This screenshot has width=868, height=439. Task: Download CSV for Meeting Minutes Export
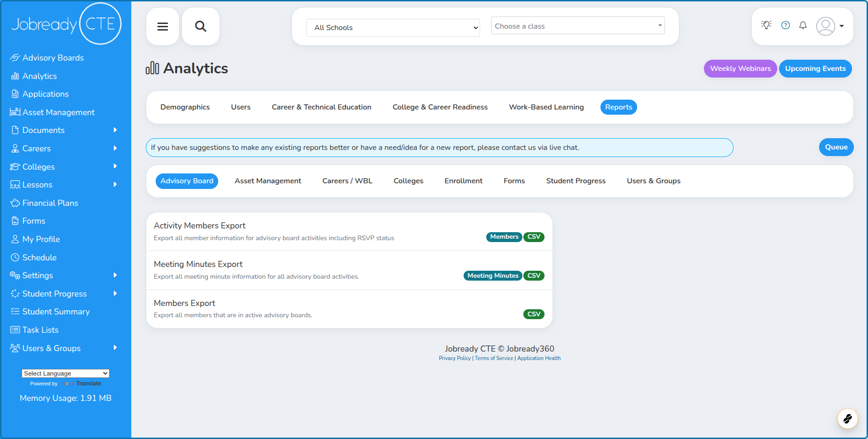534,276
